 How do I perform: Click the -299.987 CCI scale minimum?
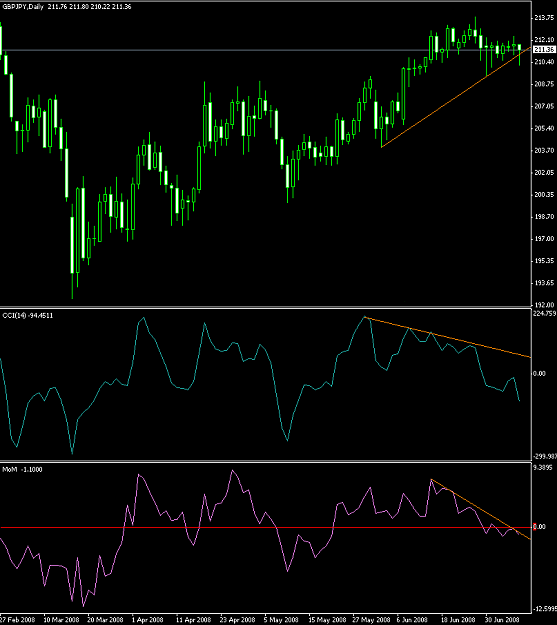pyautogui.click(x=545, y=456)
